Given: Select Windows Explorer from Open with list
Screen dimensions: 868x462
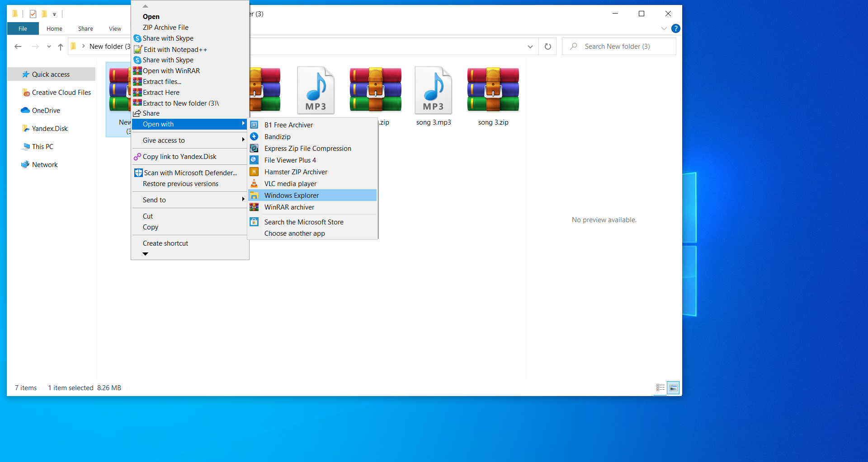Looking at the screenshot, I should 292,196.
